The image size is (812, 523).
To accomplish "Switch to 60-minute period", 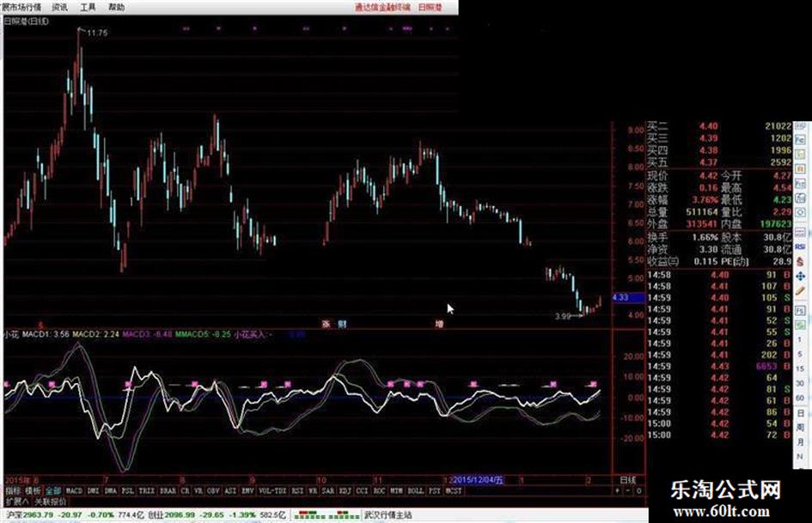I will click(801, 398).
